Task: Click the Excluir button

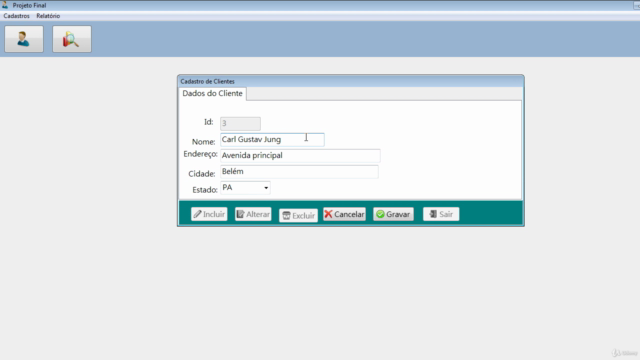Action: point(298,216)
